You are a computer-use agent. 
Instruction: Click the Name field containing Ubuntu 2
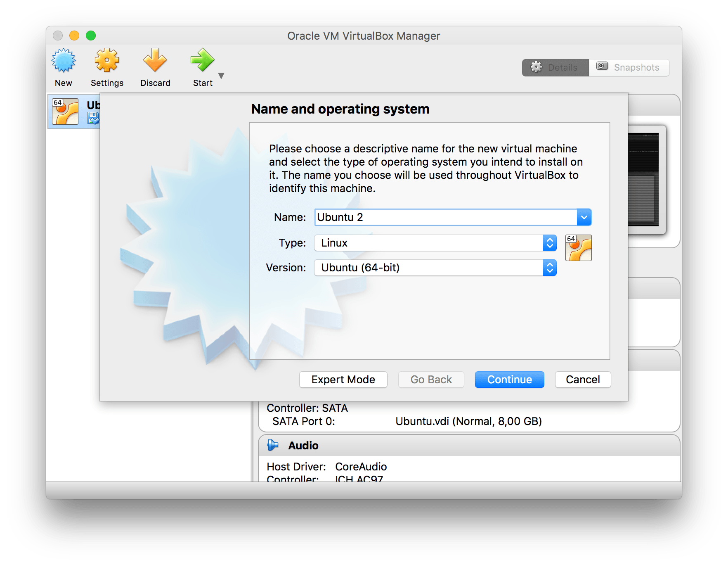(446, 217)
